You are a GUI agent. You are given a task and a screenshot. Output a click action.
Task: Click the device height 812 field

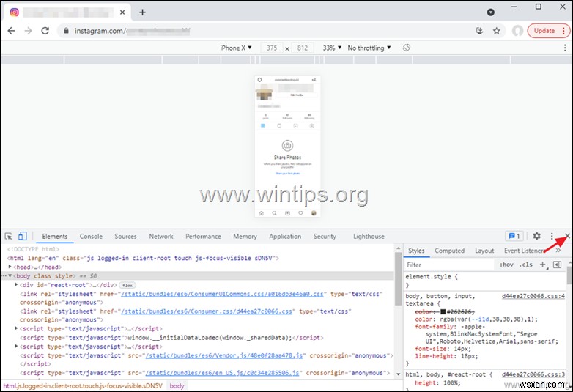pyautogui.click(x=302, y=48)
